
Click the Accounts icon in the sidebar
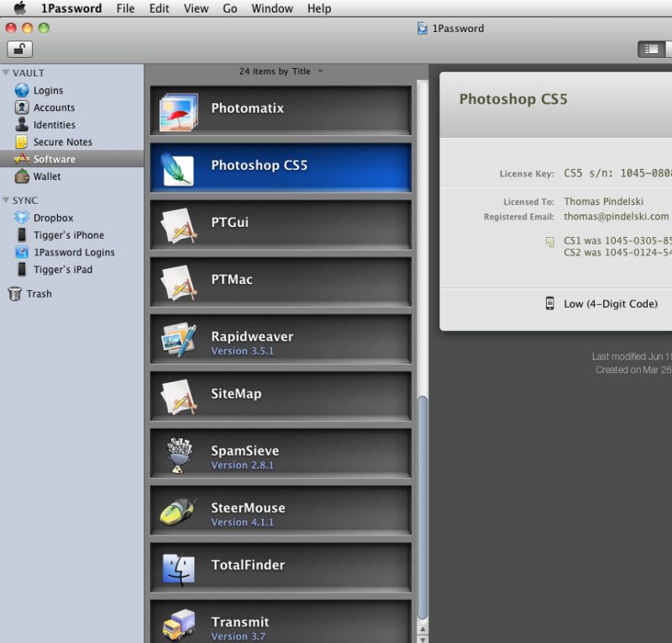(x=22, y=108)
